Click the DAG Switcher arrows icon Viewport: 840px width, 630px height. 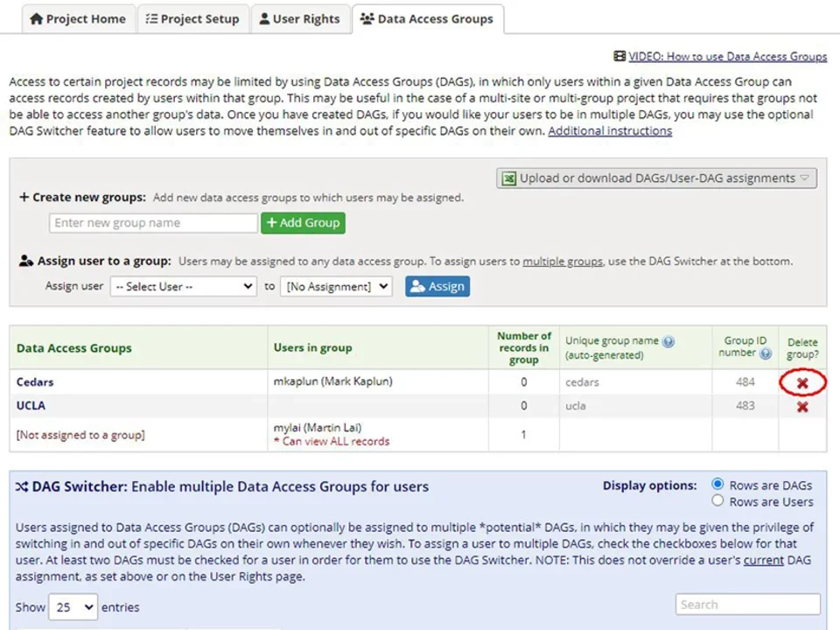23,486
